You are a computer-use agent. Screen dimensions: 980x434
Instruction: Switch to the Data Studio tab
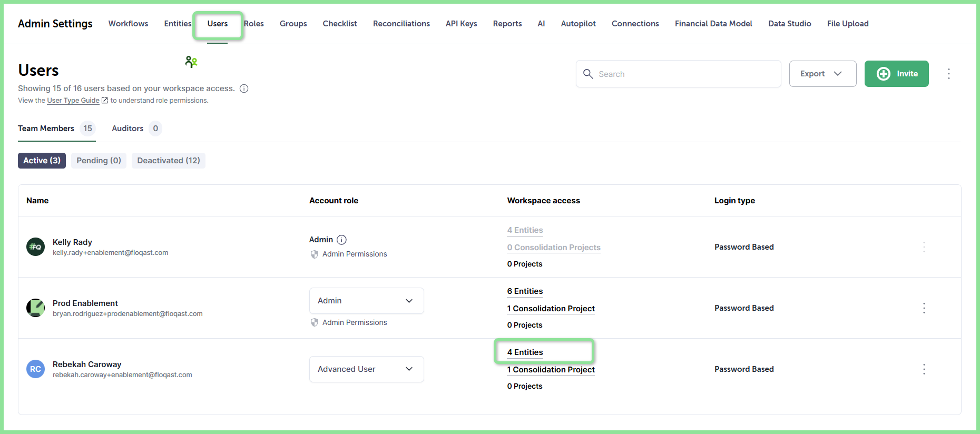coord(789,24)
